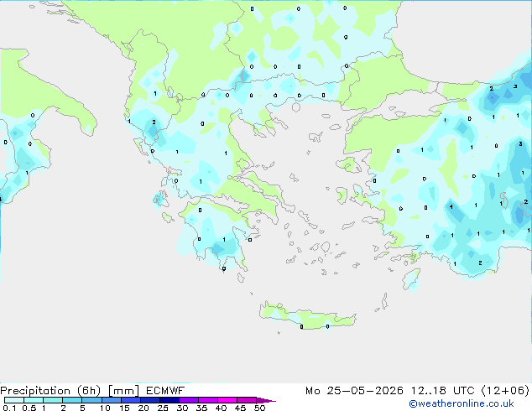Open the weatheronline.co.uk copyright link
This screenshot has height=411, width=532.
[x=462, y=403]
